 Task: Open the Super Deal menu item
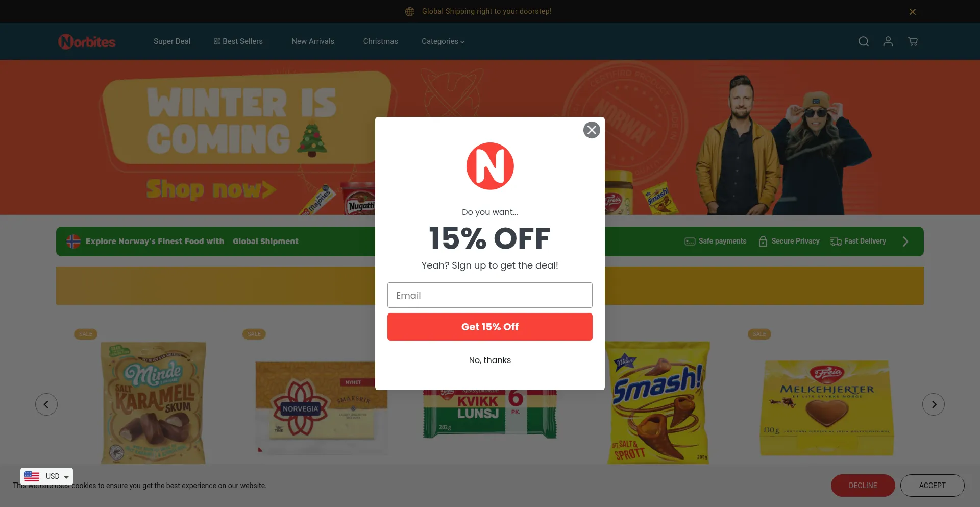172,41
